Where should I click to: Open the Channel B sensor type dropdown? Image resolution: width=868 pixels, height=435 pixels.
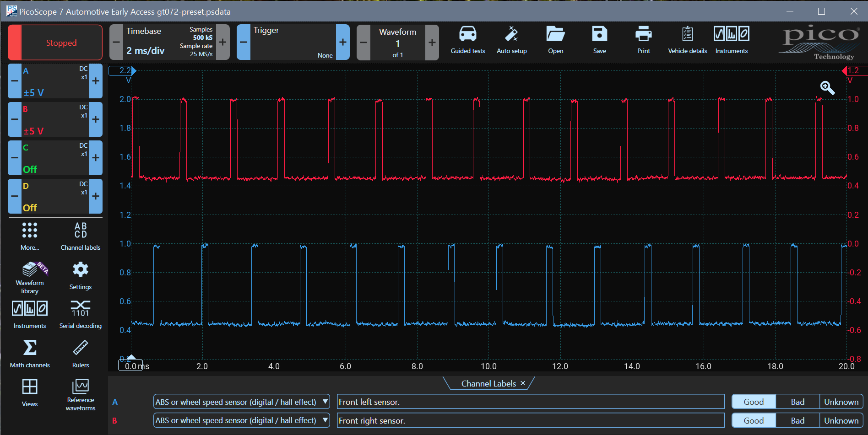(325, 420)
